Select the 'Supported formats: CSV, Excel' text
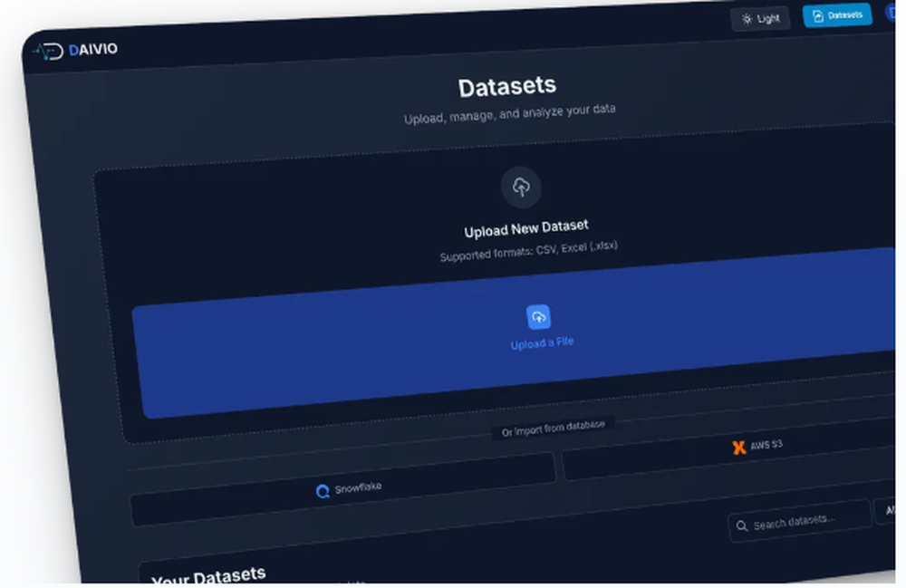906x588 pixels. 529,251
